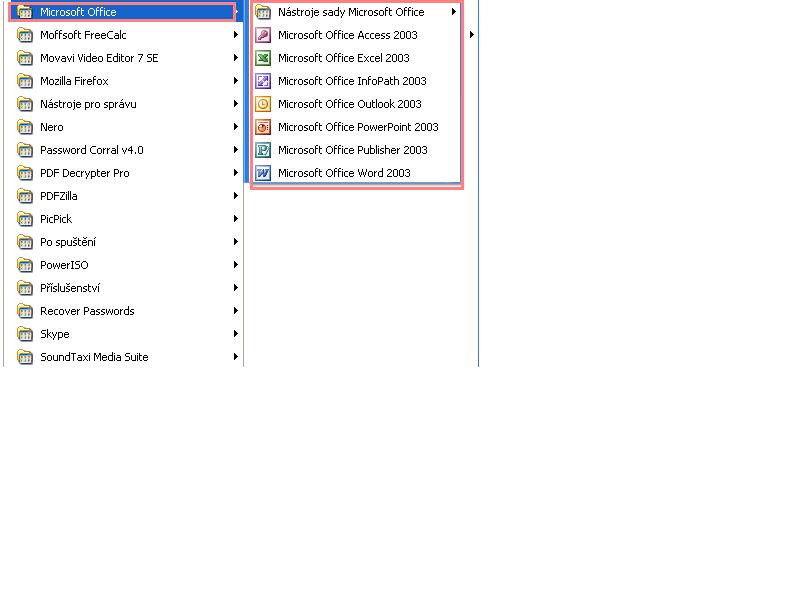Expand the Password Corral v4.0 submenu arrow
The height and width of the screenshot is (600, 800).
coord(236,149)
